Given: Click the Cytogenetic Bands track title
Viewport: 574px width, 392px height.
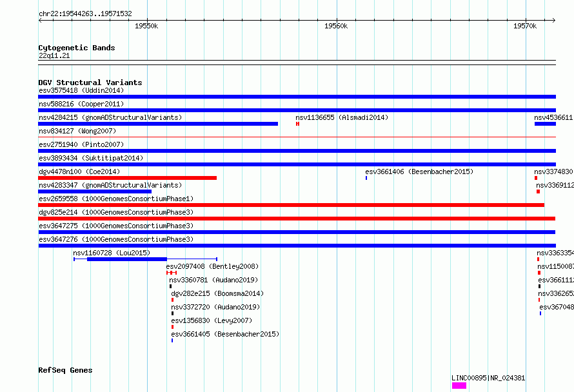Looking at the screenshot, I should pos(77,48).
